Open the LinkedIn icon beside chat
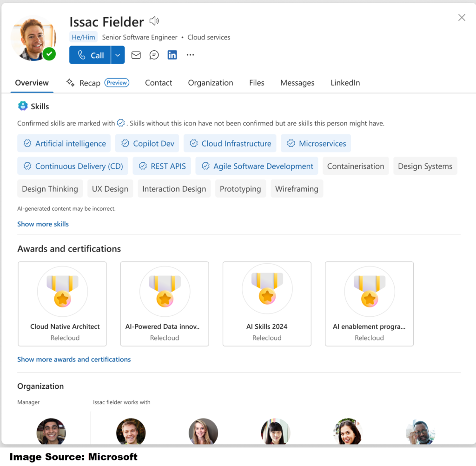 (x=172, y=55)
